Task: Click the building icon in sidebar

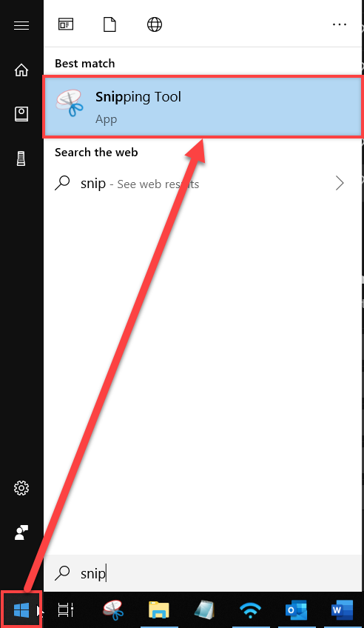Action: (21, 158)
